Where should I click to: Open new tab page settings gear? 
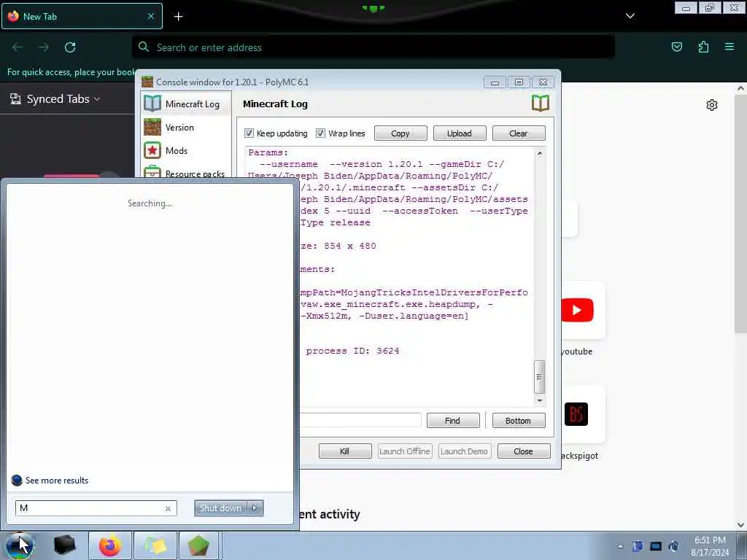point(712,105)
